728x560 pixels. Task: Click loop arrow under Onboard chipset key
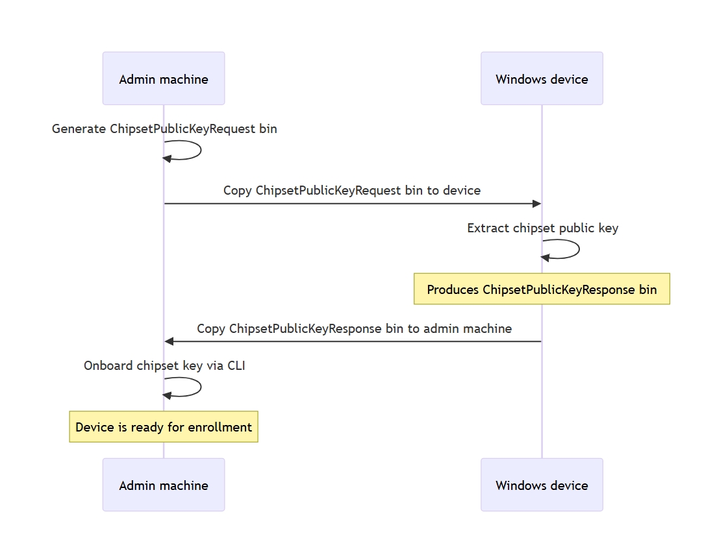point(182,387)
